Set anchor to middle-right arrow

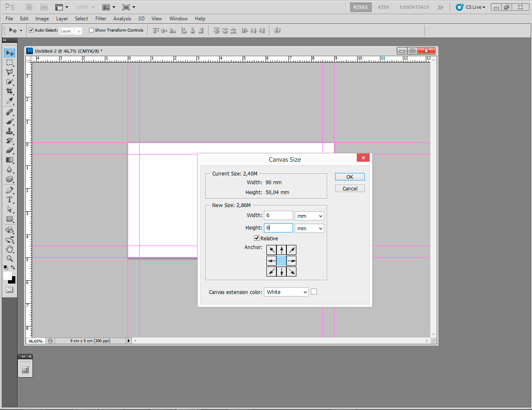tap(291, 261)
